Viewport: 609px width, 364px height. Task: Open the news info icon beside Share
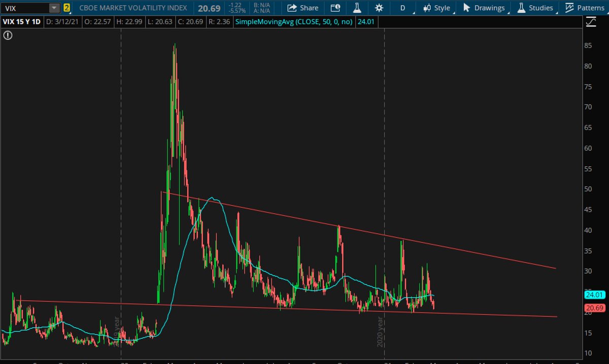pyautogui.click(x=335, y=8)
